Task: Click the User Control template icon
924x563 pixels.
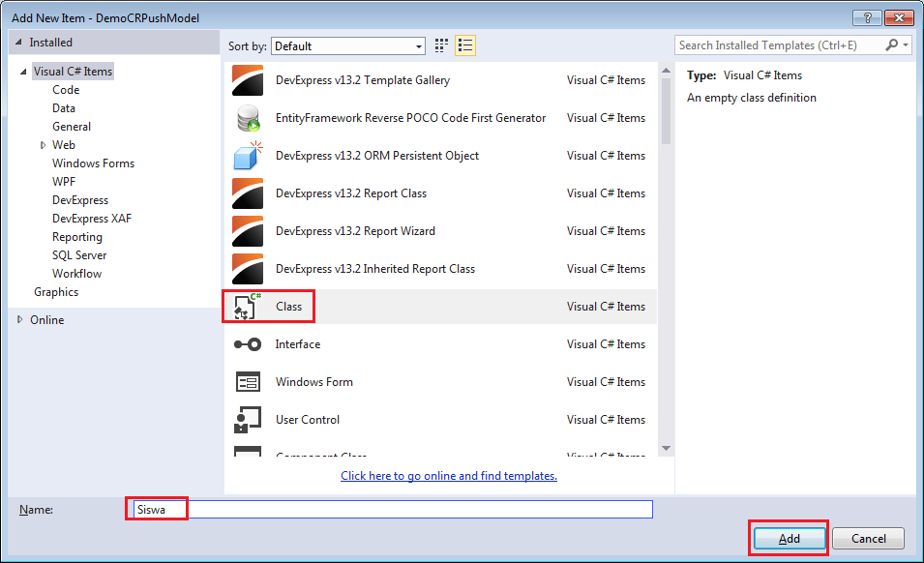Action: (x=248, y=419)
